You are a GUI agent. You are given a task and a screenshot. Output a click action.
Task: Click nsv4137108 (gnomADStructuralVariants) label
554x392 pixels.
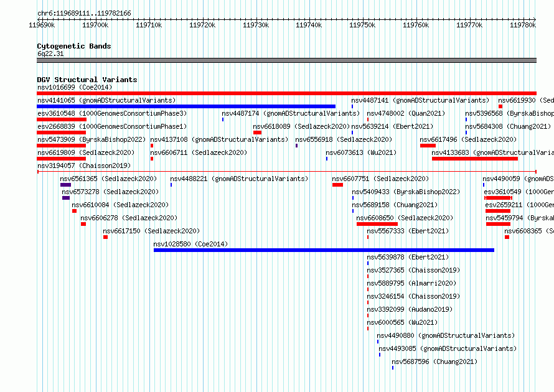219,139
